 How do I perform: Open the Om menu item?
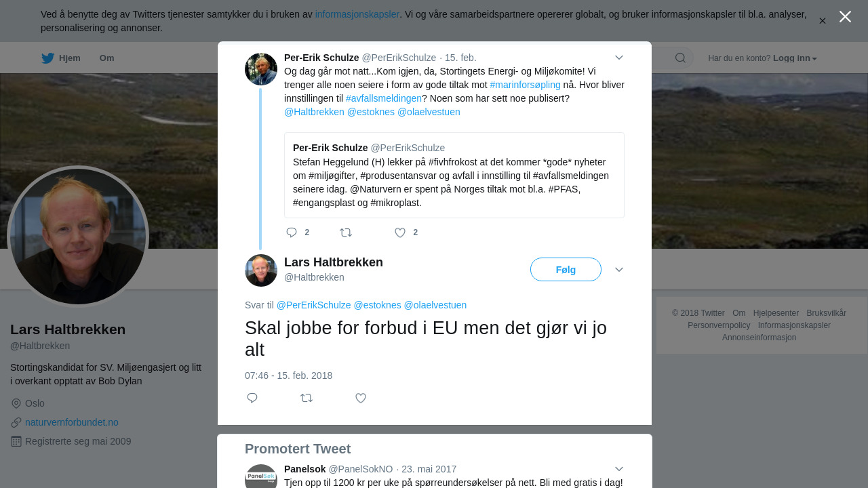tap(106, 58)
